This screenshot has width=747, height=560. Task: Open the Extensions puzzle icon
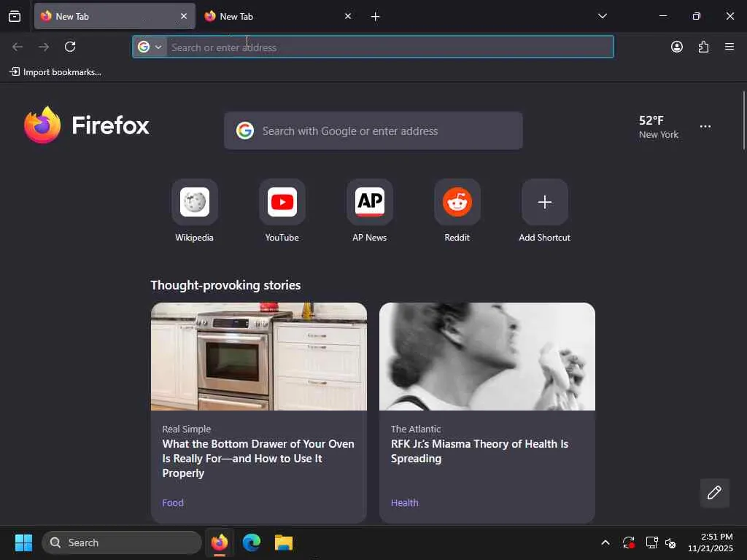(x=703, y=47)
